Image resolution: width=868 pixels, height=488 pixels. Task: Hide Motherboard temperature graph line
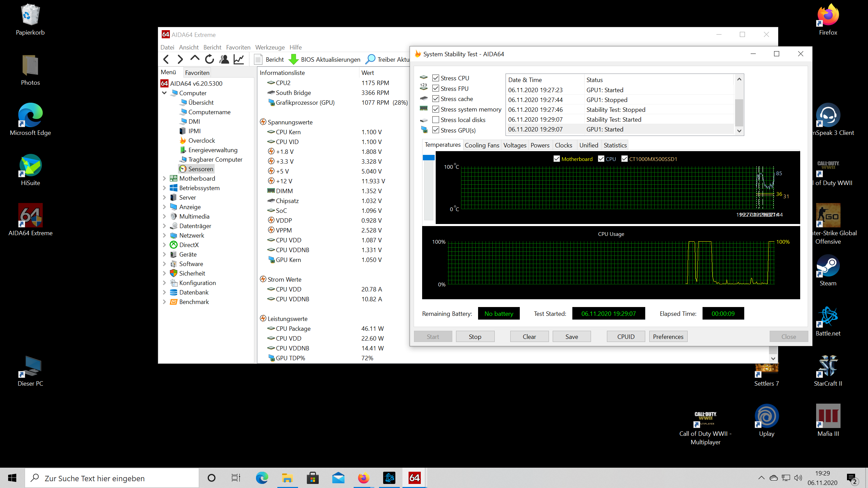pos(556,159)
